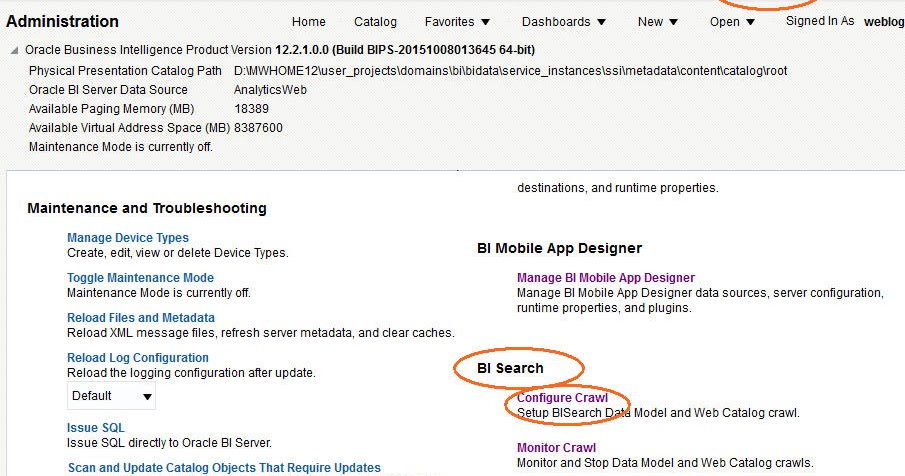Select Reload Files and Metadata

(x=141, y=318)
